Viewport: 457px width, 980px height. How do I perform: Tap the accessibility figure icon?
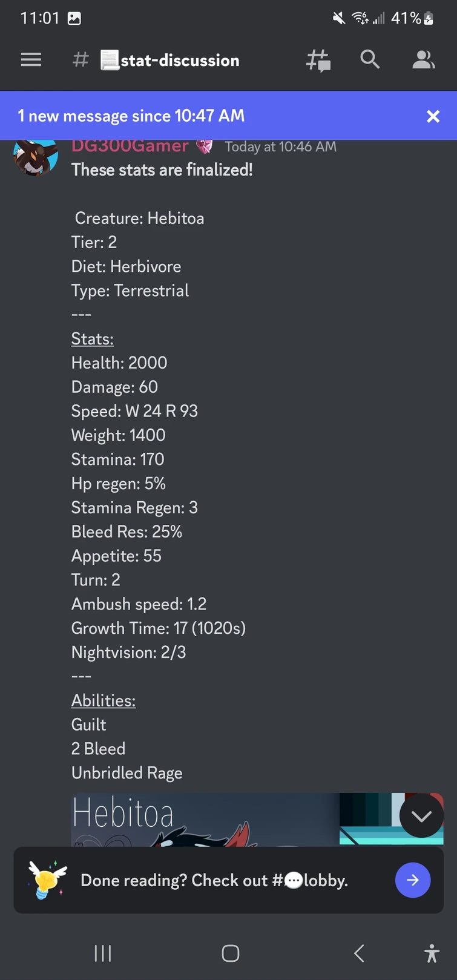pos(432,953)
